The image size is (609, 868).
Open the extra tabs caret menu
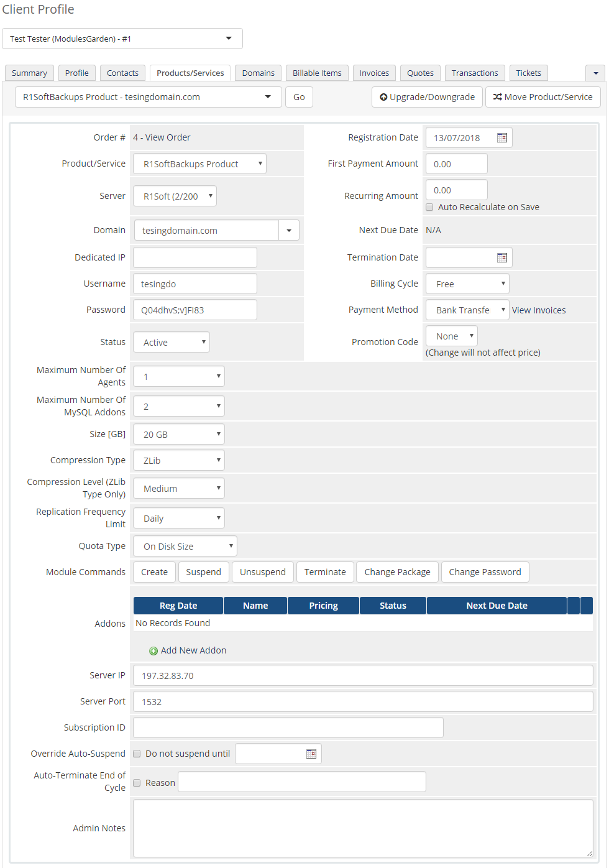[595, 73]
